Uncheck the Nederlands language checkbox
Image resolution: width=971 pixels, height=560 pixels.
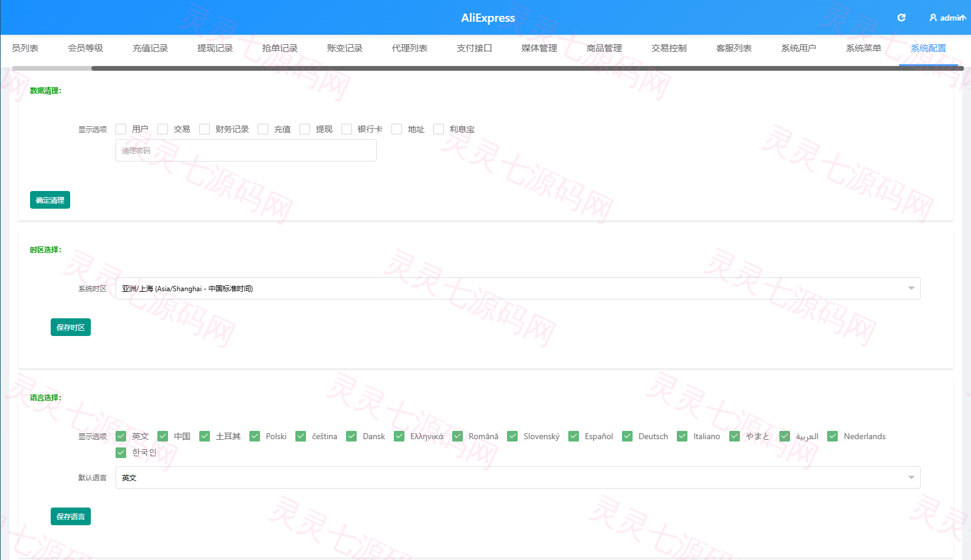[832, 436]
